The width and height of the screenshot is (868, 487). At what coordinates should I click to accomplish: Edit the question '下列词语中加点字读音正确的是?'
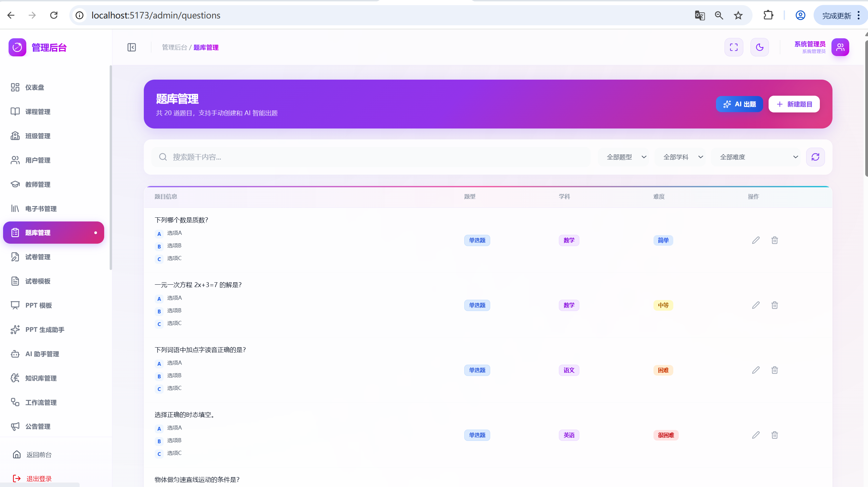[756, 370]
